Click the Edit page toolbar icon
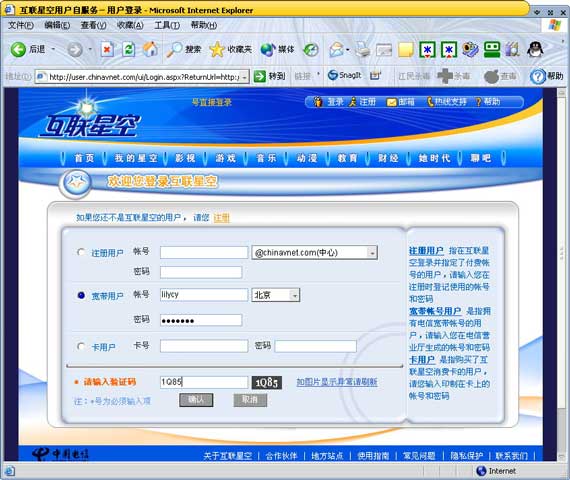 (384, 50)
